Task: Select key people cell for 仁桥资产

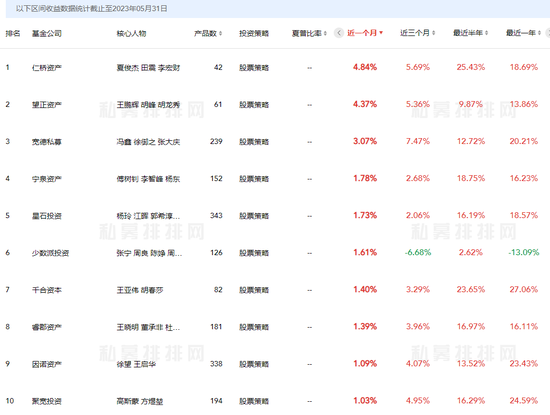Action: coord(148,68)
